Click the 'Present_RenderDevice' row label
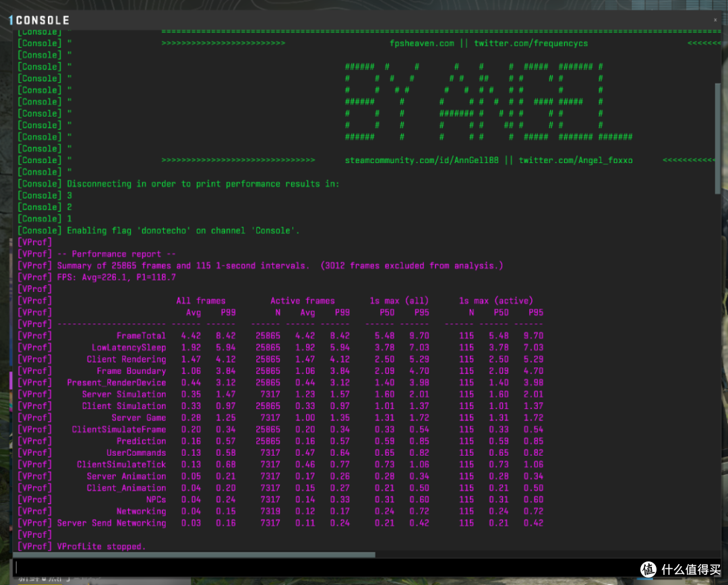This screenshot has width=728, height=585. coord(117,383)
